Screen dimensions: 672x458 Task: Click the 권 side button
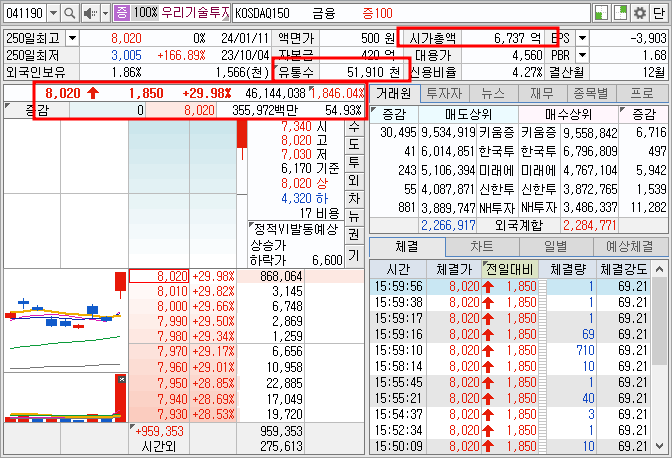[x=354, y=234]
